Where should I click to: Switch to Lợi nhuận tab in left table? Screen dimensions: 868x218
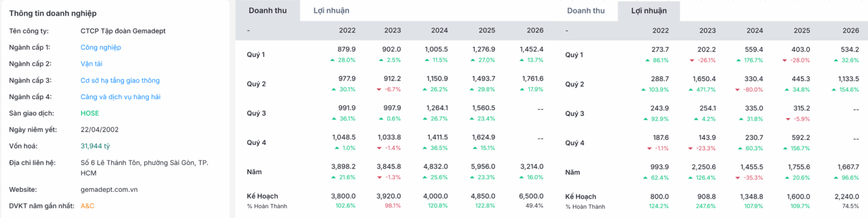tap(331, 10)
